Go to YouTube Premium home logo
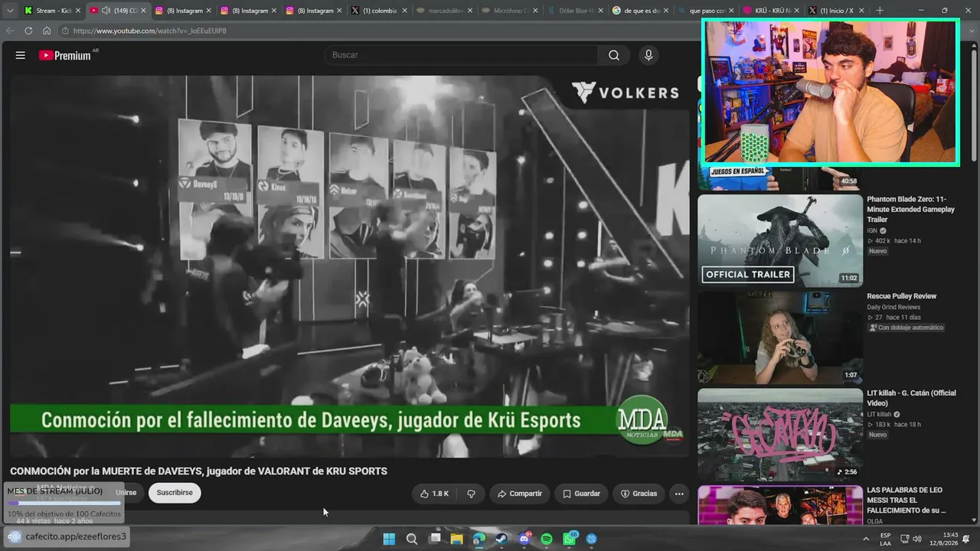980x551 pixels. click(66, 55)
